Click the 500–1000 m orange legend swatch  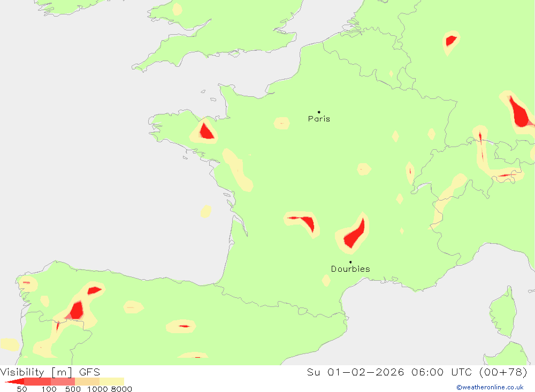[87, 381]
